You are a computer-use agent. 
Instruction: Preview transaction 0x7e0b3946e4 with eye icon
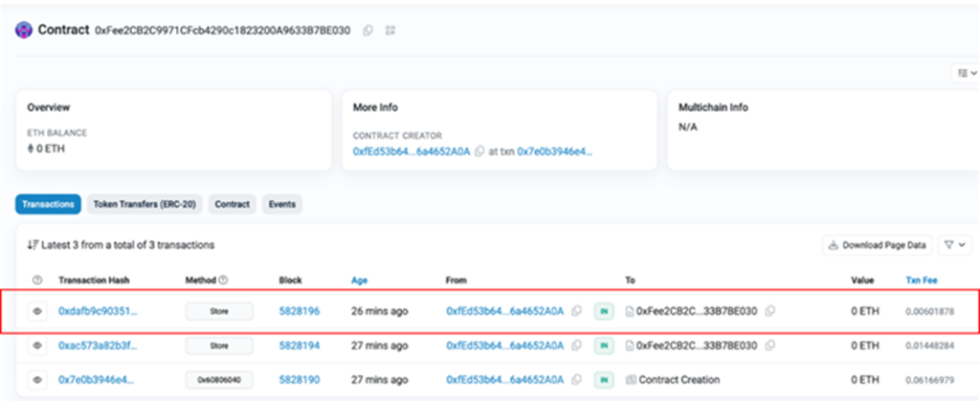point(37,380)
